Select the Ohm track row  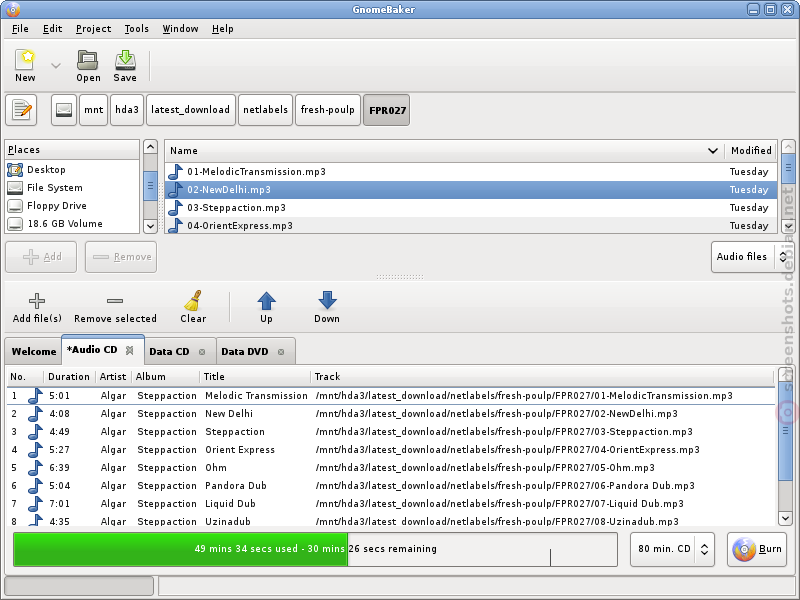click(391, 467)
